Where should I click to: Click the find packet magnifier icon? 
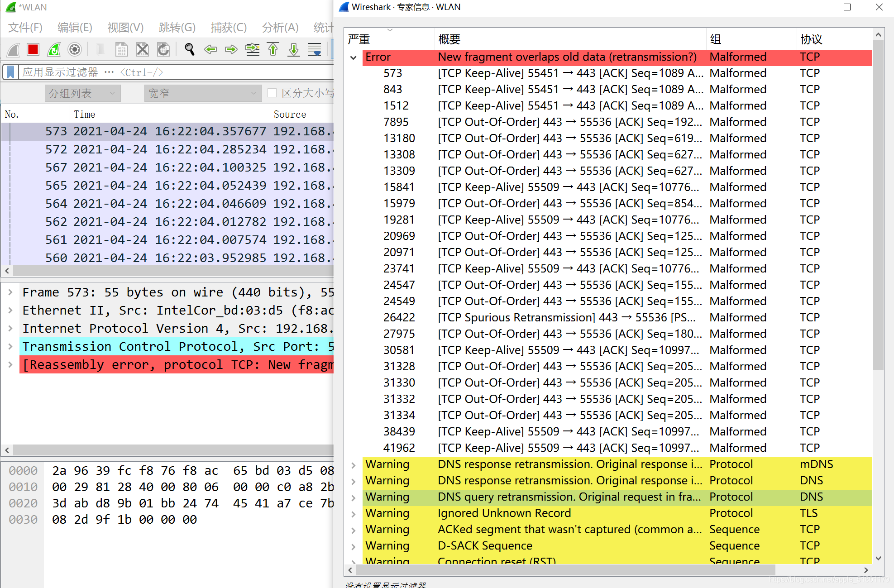click(190, 49)
